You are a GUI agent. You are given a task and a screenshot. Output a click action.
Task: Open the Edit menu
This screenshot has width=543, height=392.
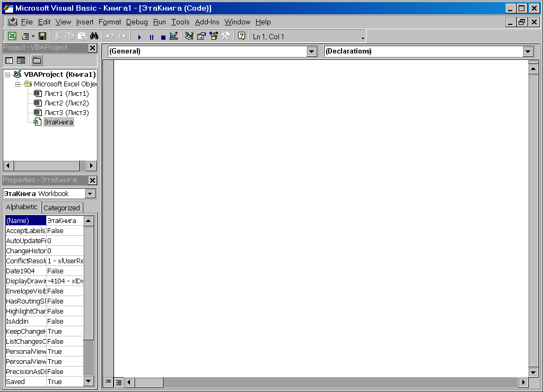tap(45, 22)
